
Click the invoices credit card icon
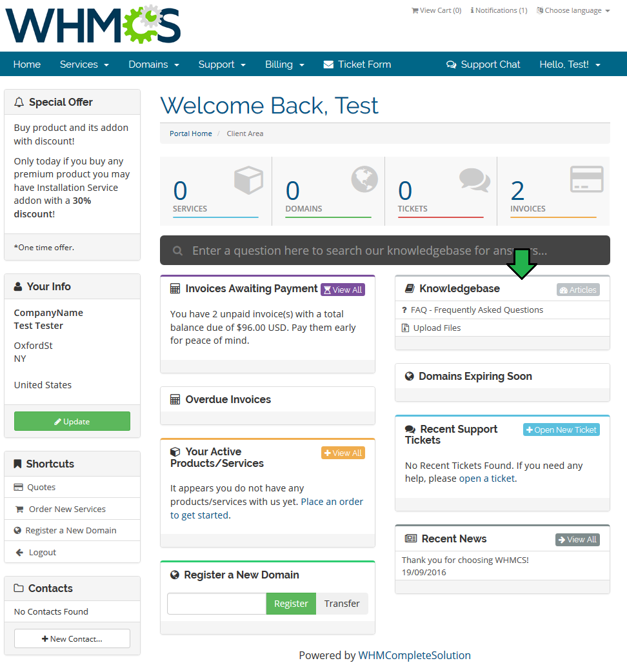pos(587,179)
